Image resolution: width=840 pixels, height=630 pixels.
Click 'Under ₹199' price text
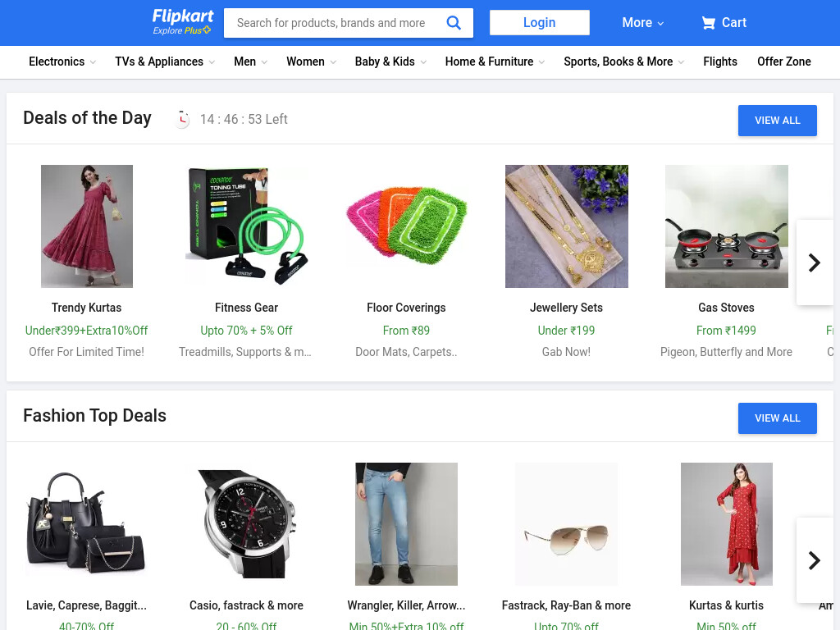[566, 331]
